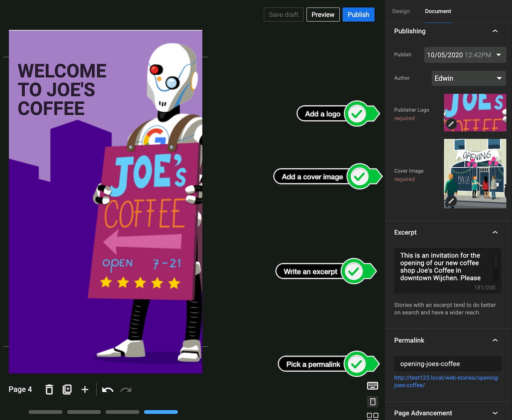Open the publish date dropdown
This screenshot has height=420, width=512.
click(465, 55)
